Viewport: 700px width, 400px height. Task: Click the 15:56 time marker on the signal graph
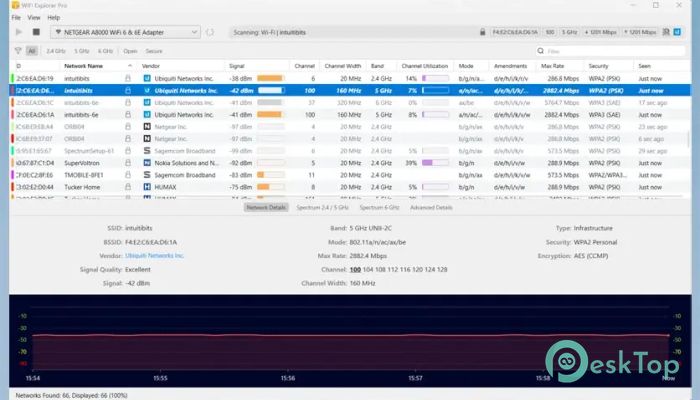(x=288, y=378)
